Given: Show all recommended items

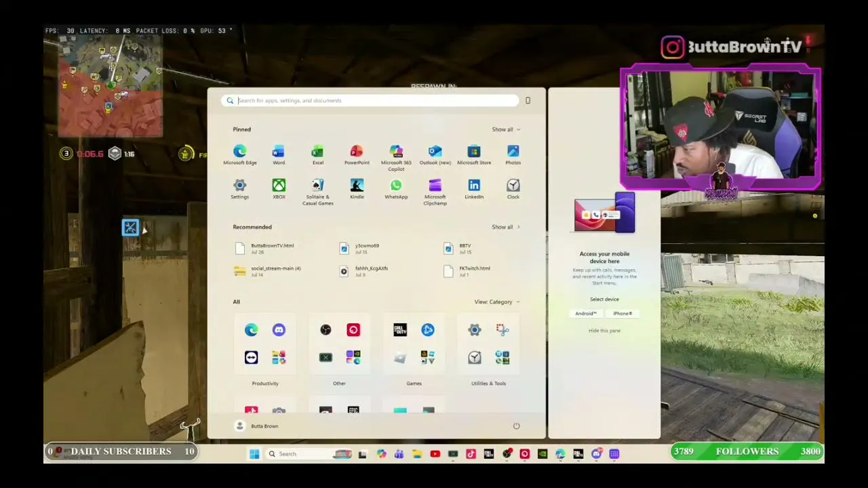Looking at the screenshot, I should pos(506,227).
